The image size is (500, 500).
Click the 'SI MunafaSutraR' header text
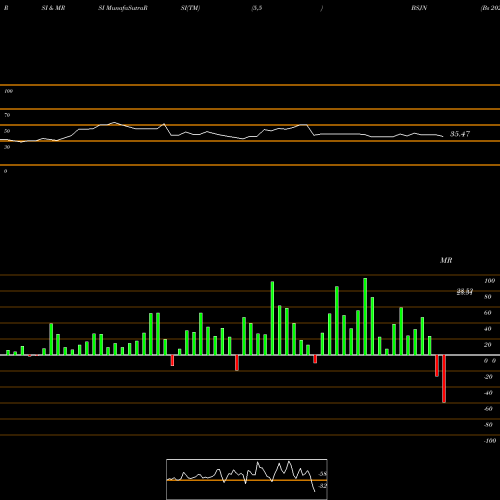(123, 8)
